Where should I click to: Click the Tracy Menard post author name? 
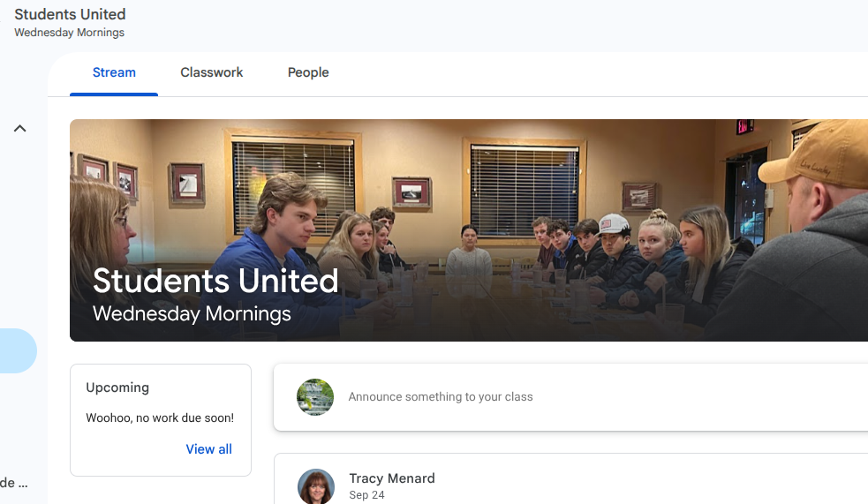392,478
